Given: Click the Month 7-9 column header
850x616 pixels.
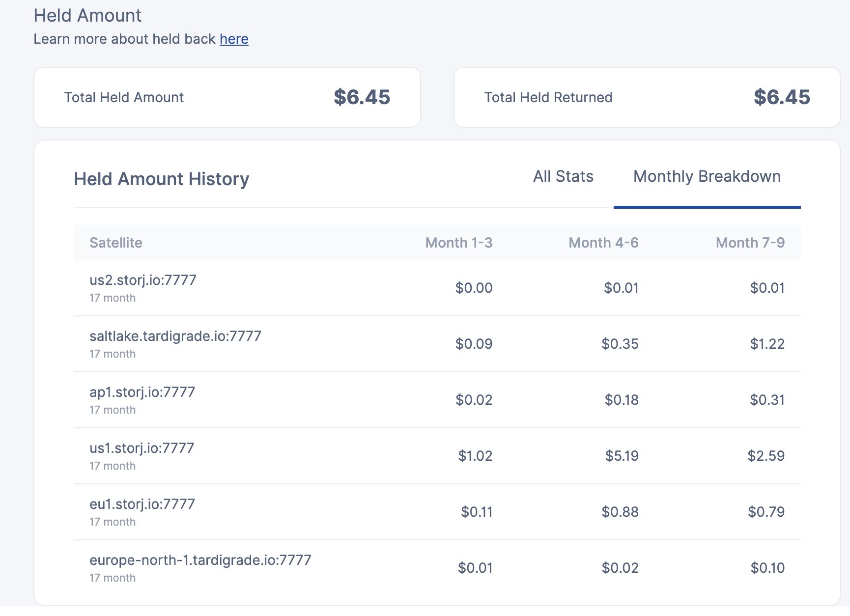Looking at the screenshot, I should click(750, 243).
